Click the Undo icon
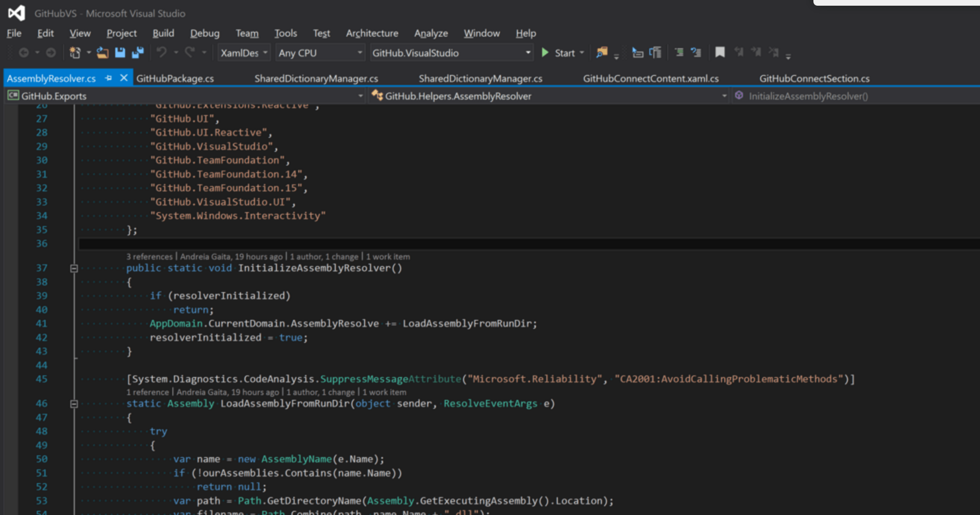The width and height of the screenshot is (980, 515). tap(162, 53)
